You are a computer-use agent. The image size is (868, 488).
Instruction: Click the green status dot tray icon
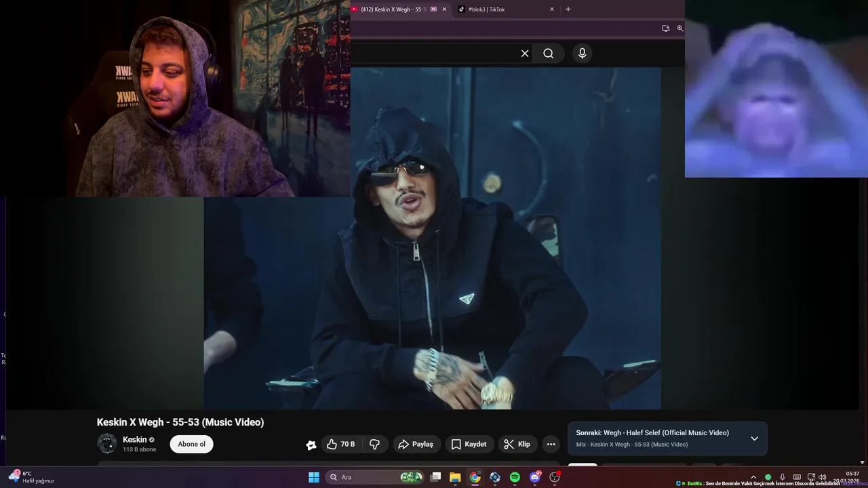(768, 477)
